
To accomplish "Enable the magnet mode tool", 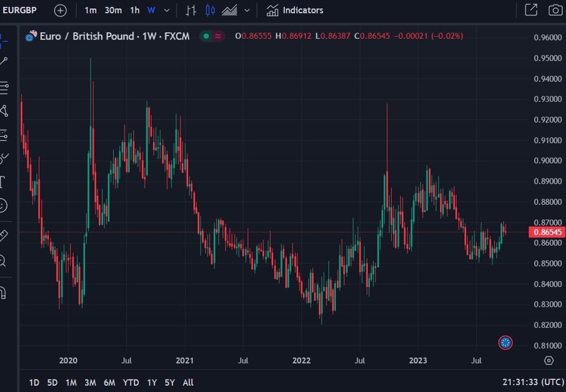I will click(3, 293).
